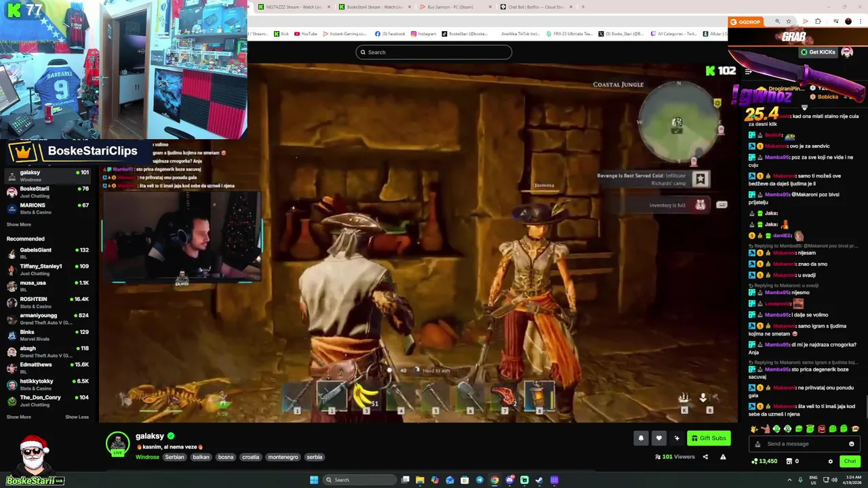Click the Windows taskbar search box
The height and width of the screenshot is (488, 868).
coord(358,480)
